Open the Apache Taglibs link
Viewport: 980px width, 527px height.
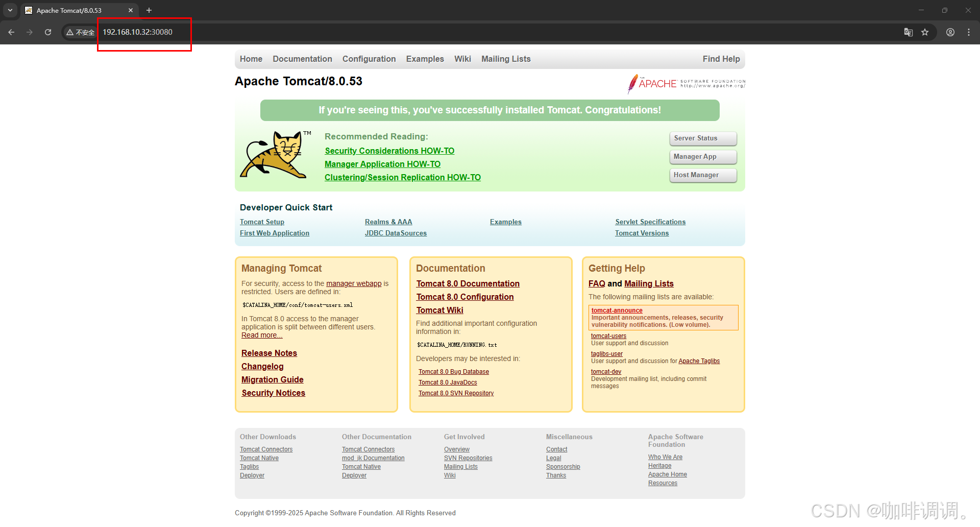[x=699, y=362]
